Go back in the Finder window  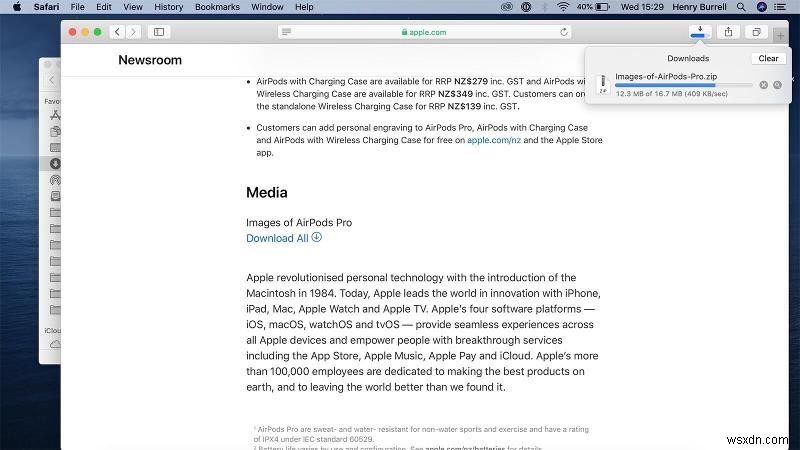coord(52,80)
